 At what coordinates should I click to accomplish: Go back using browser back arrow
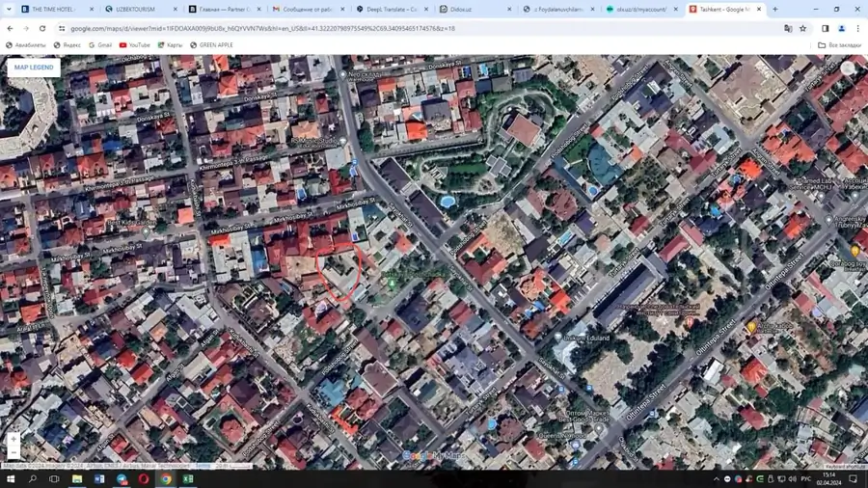point(10,28)
